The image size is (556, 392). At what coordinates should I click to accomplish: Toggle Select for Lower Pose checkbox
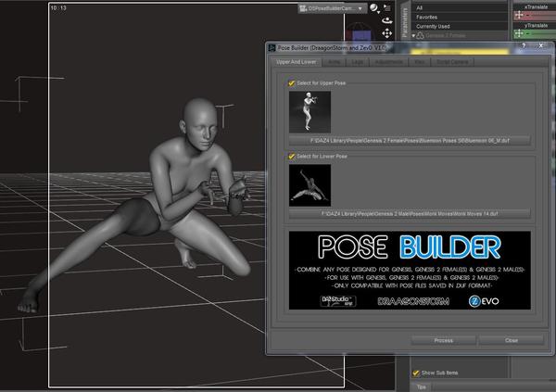(292, 156)
